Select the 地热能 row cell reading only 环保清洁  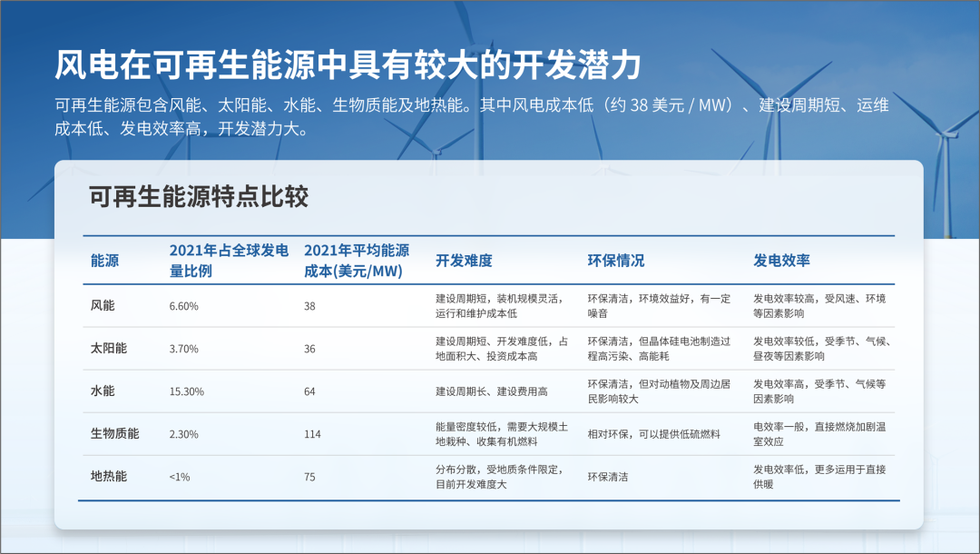point(607,477)
